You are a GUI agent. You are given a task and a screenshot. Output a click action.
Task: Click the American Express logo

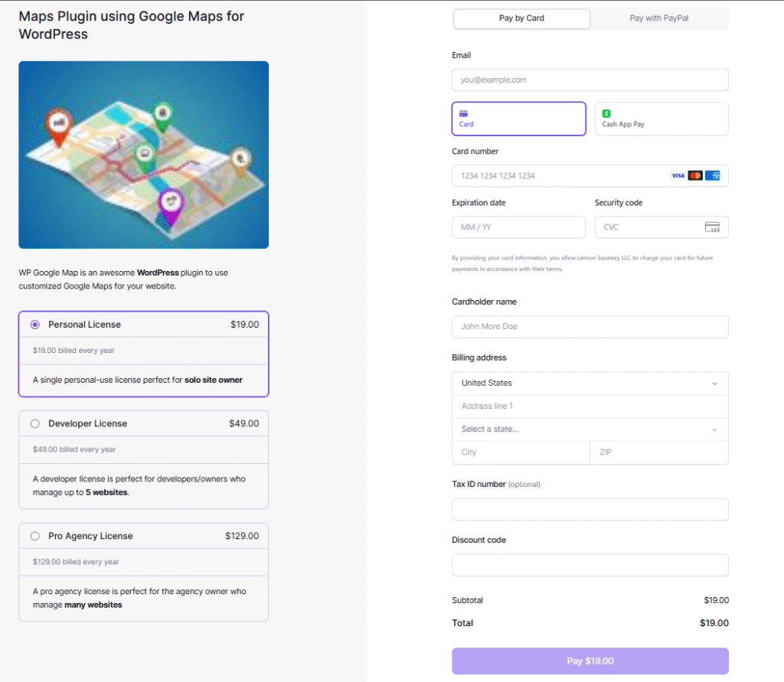[x=713, y=175]
